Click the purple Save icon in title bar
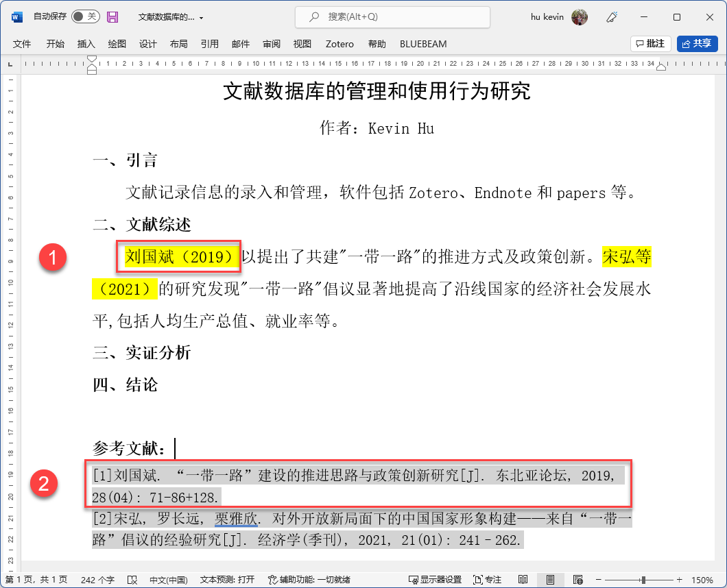 pos(112,16)
